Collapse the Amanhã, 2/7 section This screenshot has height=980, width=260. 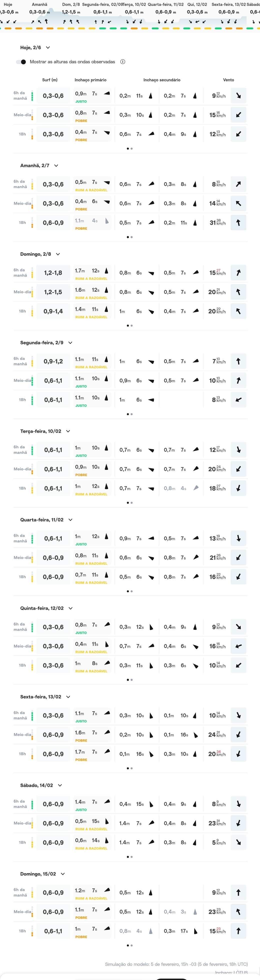(x=56, y=166)
